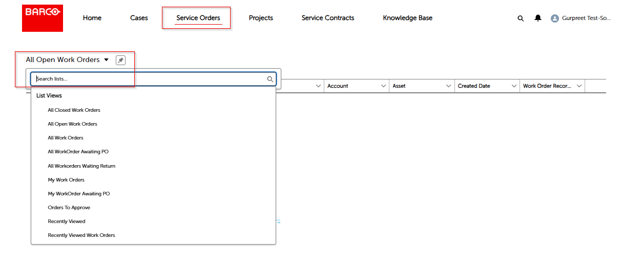Click into the Search lists input field
The width and height of the screenshot is (644, 261).
point(149,79)
